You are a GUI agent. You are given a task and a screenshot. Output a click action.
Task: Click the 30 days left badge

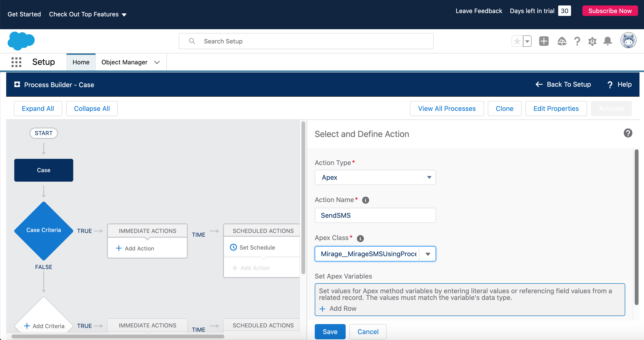click(565, 11)
